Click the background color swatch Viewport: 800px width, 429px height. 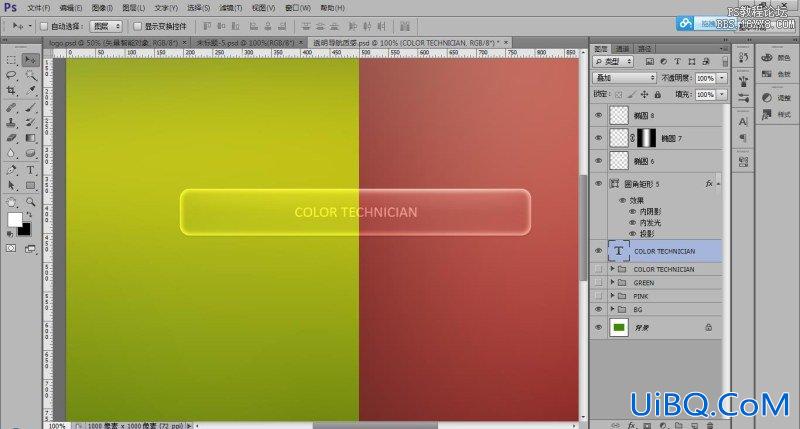[x=25, y=230]
